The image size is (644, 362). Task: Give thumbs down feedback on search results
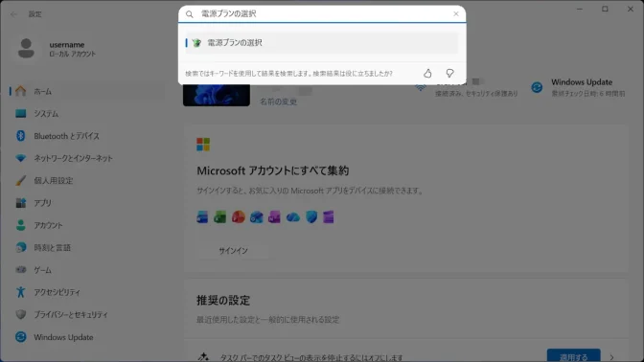pos(449,74)
